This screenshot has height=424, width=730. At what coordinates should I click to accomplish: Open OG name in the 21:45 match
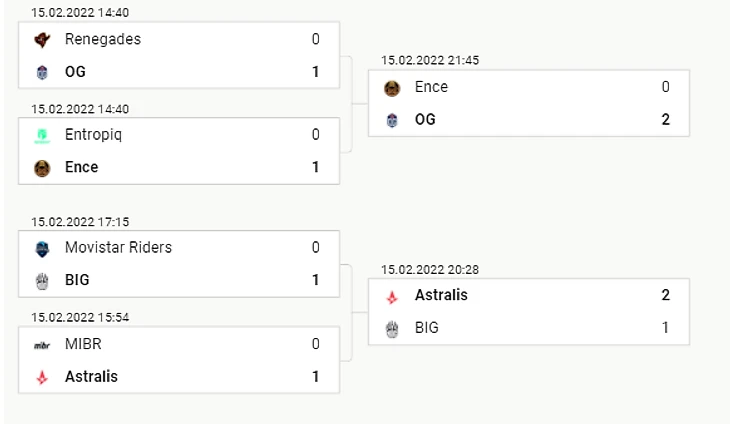[x=425, y=120]
